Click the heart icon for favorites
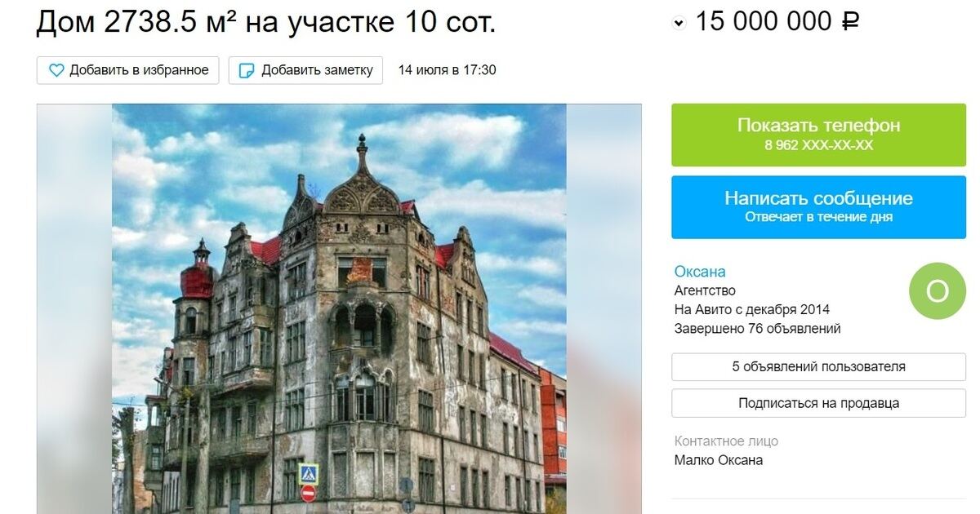 point(56,70)
